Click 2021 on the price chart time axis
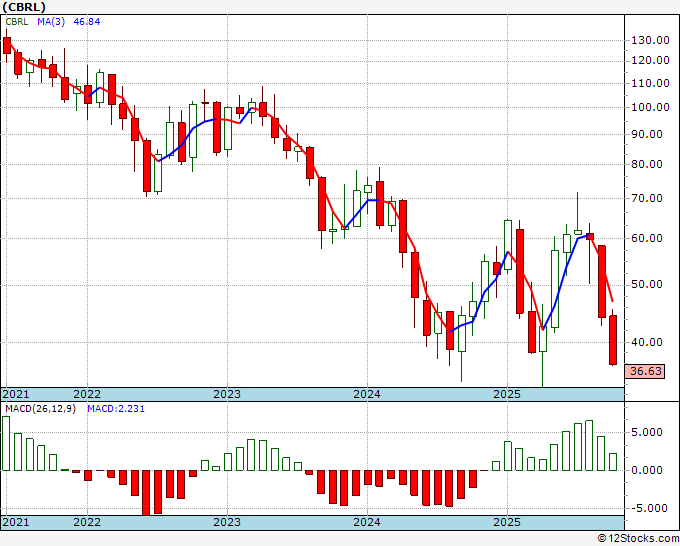 pos(16,394)
